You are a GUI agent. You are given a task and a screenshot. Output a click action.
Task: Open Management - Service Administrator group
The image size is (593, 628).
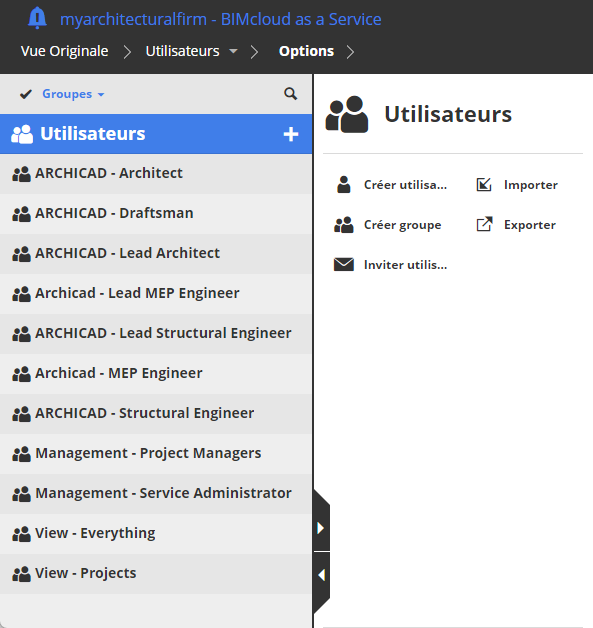tap(156, 494)
